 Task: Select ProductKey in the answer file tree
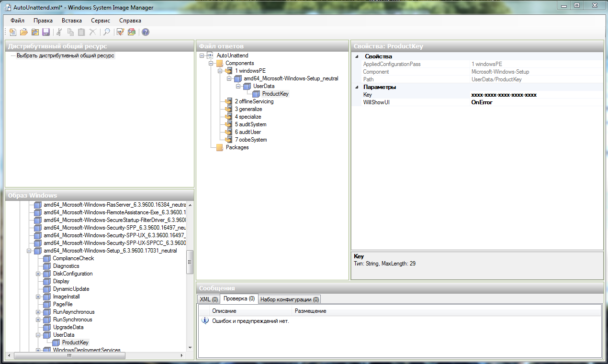275,94
